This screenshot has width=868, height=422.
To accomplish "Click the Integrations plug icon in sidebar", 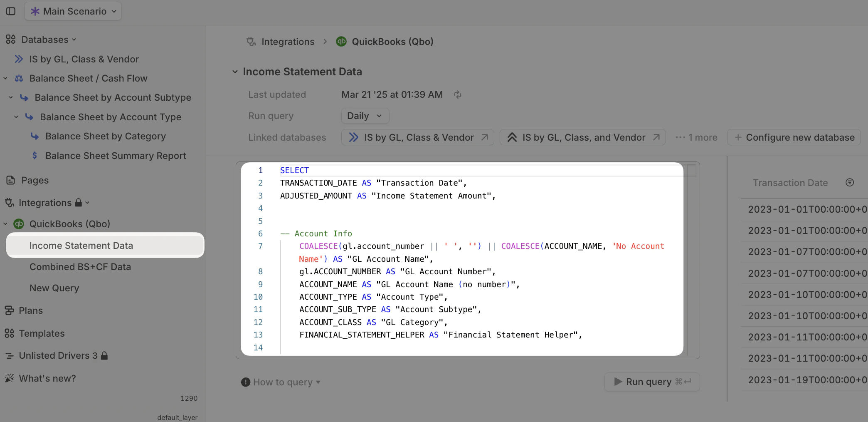I will [x=9, y=203].
